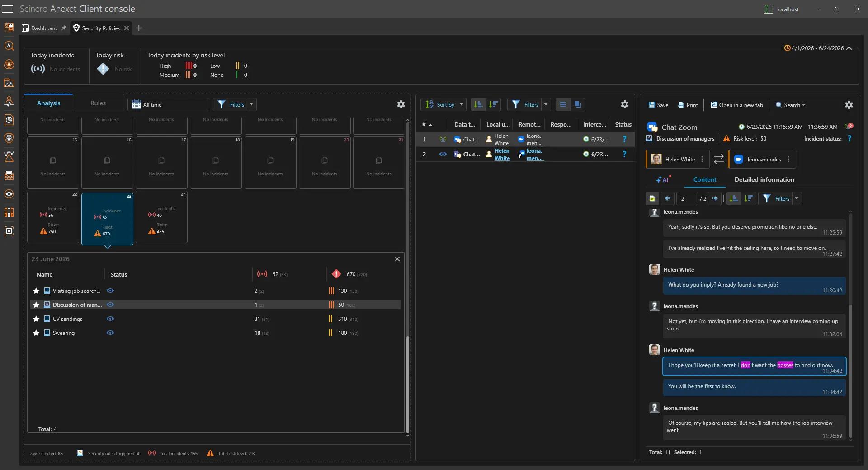
Task: Click the notification alarm with badge 2
Action: click(x=849, y=127)
